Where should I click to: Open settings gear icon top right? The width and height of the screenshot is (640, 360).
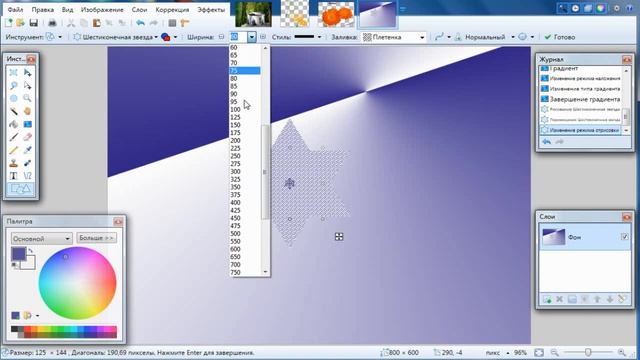coord(617,8)
